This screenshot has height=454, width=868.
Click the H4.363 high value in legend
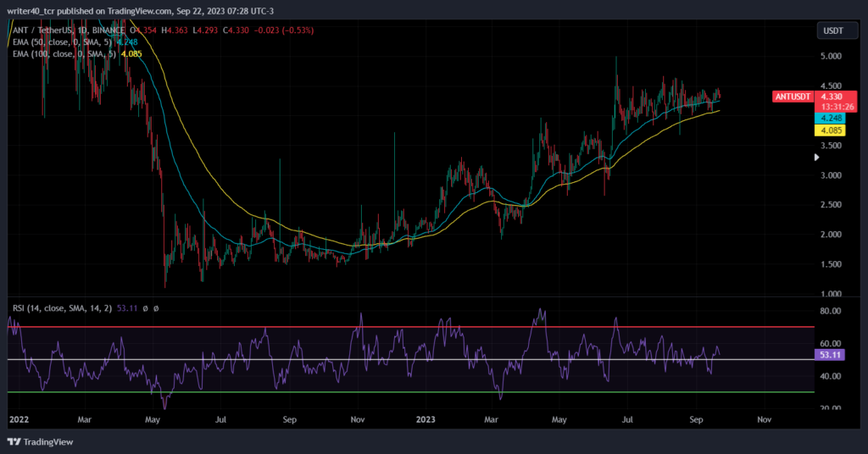click(175, 30)
